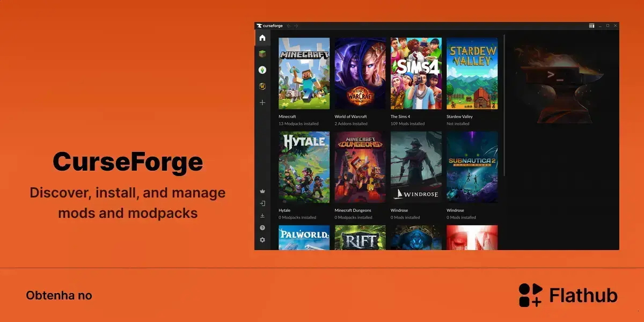Image resolution: width=644 pixels, height=322 pixels.
Task: Click '109 Mods installed' under The Sims 4
Action: coord(407,124)
